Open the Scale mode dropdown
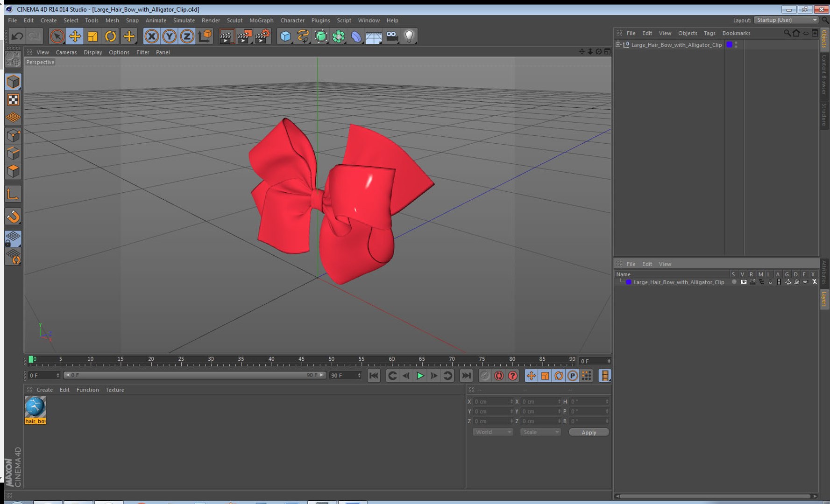The width and height of the screenshot is (830, 504). pyautogui.click(x=540, y=432)
